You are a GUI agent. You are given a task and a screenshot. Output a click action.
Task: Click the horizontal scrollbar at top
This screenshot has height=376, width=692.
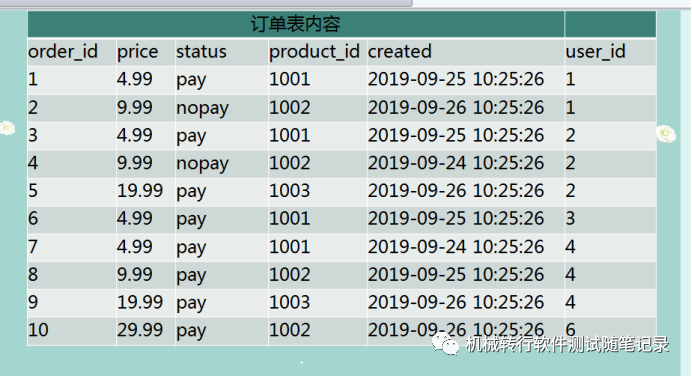(206, 3)
